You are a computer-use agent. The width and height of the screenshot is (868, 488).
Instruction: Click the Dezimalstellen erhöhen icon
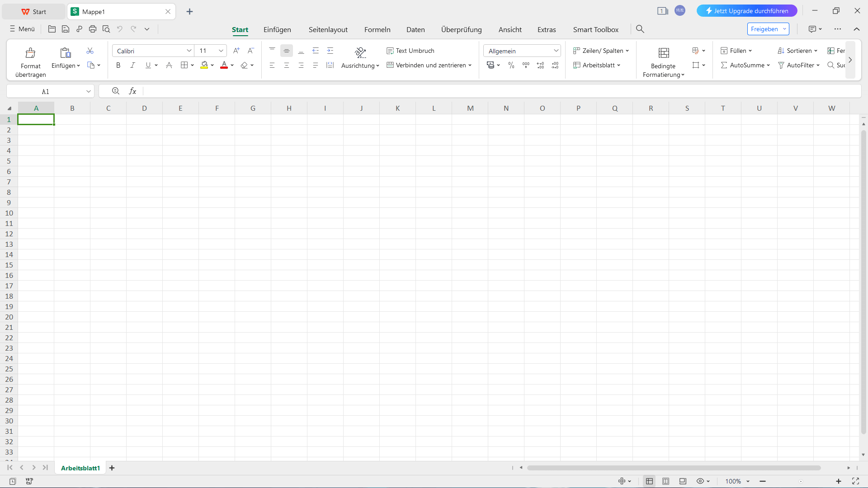click(x=540, y=65)
